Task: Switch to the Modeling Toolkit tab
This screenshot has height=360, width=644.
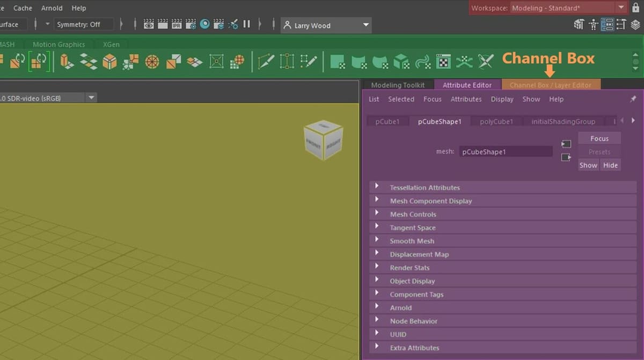Action: [x=398, y=85]
